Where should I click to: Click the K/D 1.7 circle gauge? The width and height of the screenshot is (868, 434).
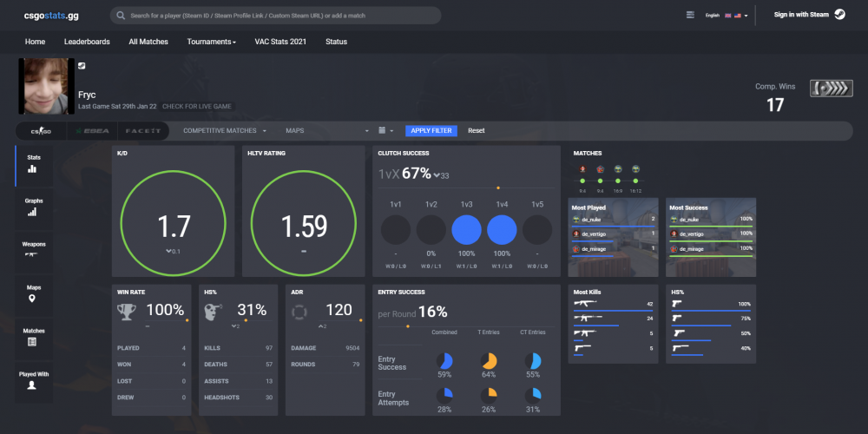point(174,223)
